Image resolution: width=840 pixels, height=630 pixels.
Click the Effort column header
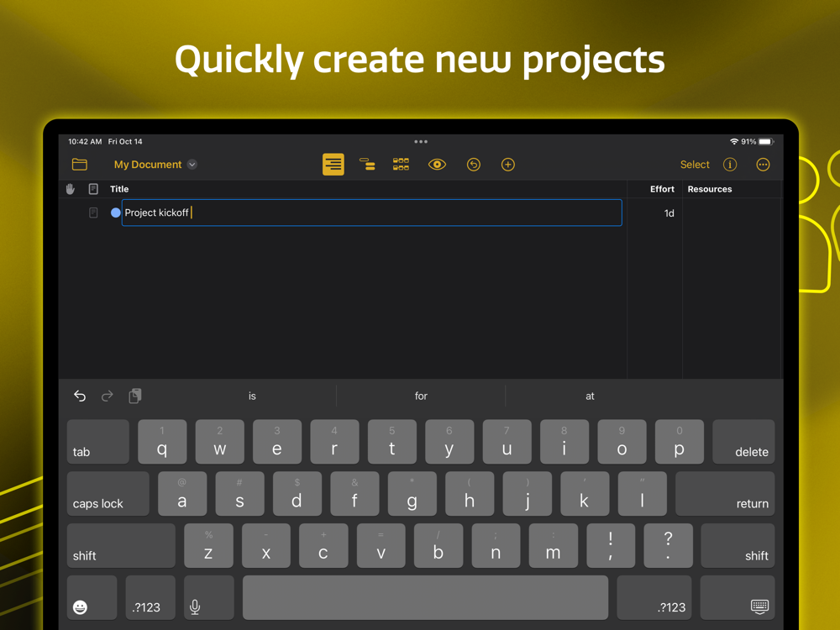tap(662, 189)
